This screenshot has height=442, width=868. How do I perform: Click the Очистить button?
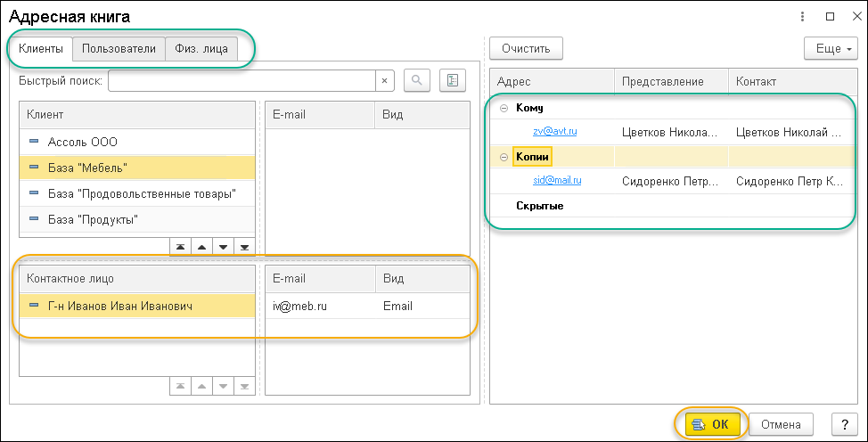pos(526,48)
